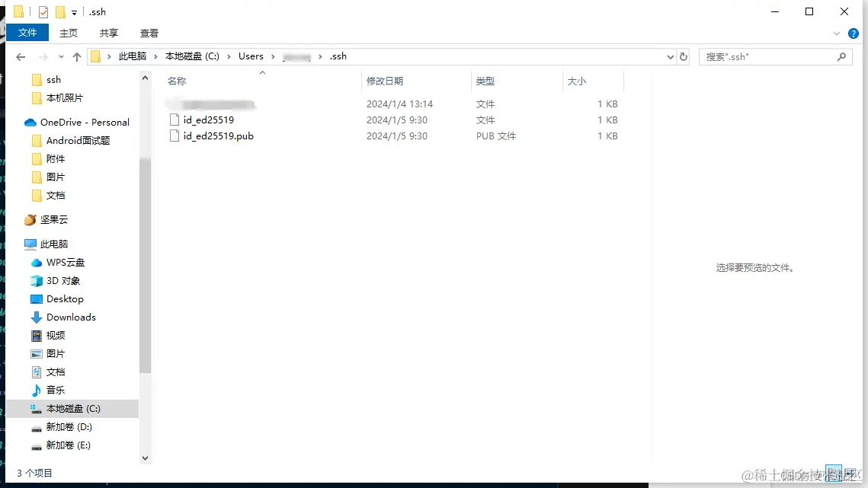The width and height of the screenshot is (868, 488).
Task: Select 本地磁盘 (C:) in sidebar
Action: [x=73, y=408]
